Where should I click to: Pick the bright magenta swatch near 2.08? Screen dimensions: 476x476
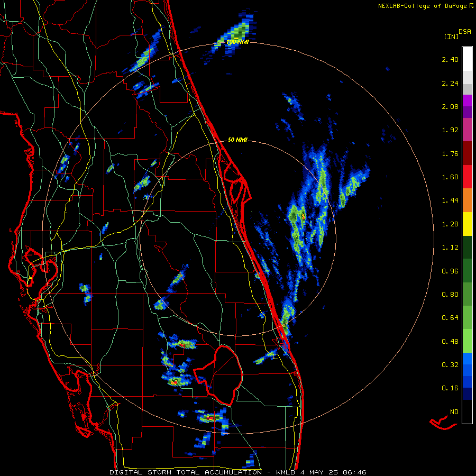pos(467,100)
